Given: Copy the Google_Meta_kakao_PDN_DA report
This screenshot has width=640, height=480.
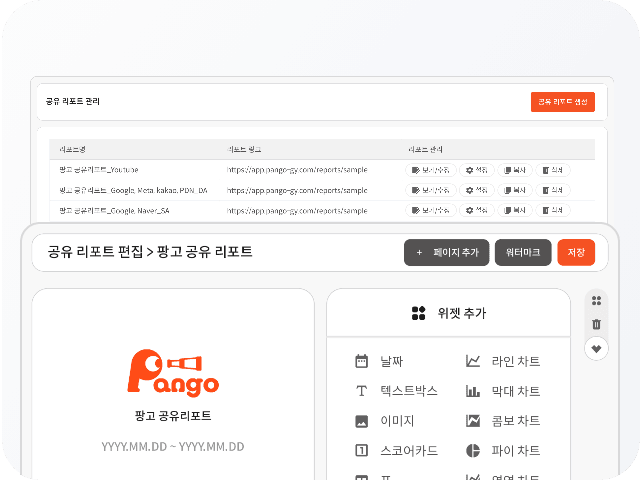Looking at the screenshot, I should (515, 190).
